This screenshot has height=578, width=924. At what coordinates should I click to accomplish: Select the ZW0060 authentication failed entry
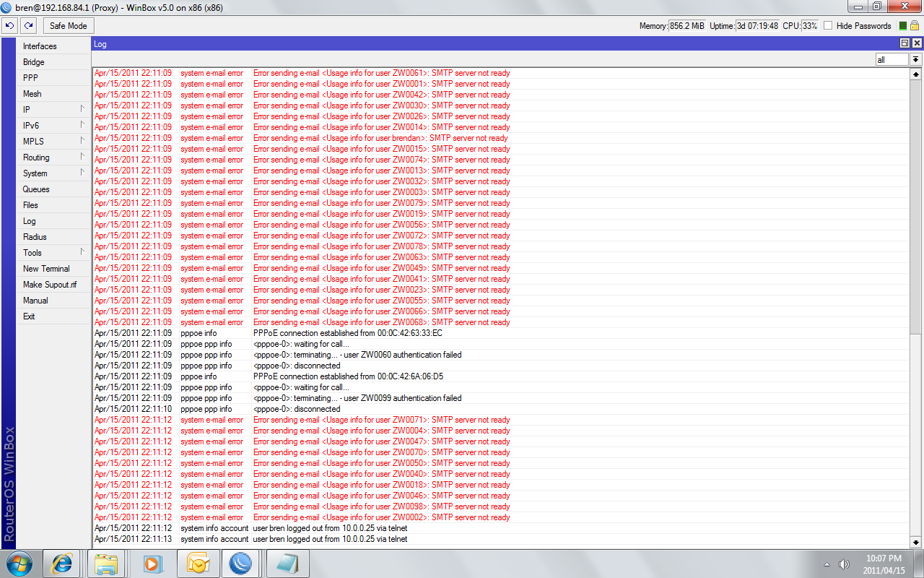tap(501, 355)
